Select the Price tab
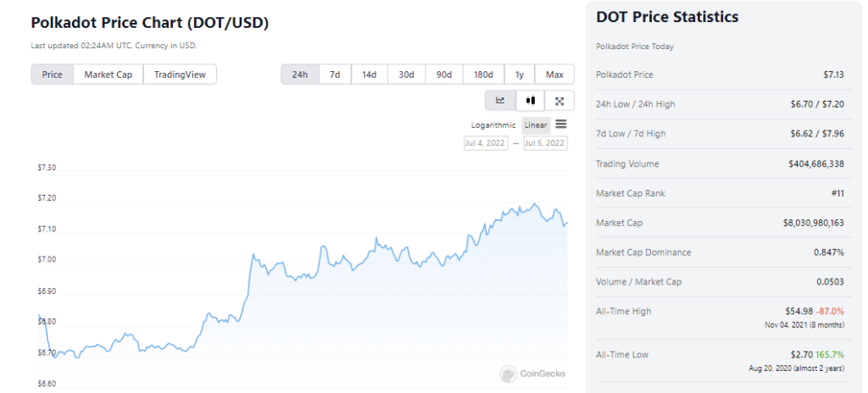This screenshot has width=868, height=393. (x=52, y=75)
